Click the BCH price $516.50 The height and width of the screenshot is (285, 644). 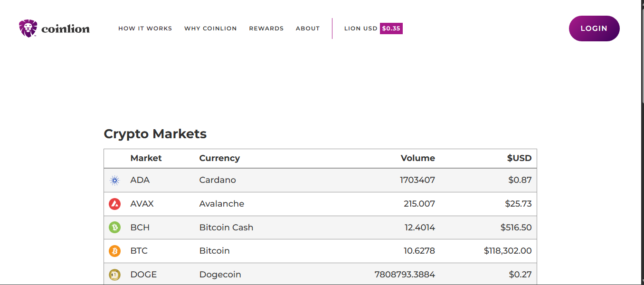[516, 228]
